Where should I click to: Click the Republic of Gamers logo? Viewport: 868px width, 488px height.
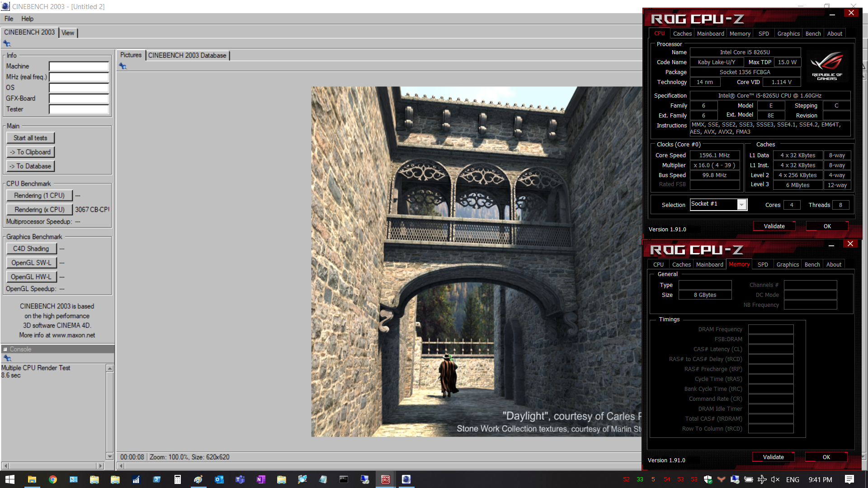(x=827, y=67)
